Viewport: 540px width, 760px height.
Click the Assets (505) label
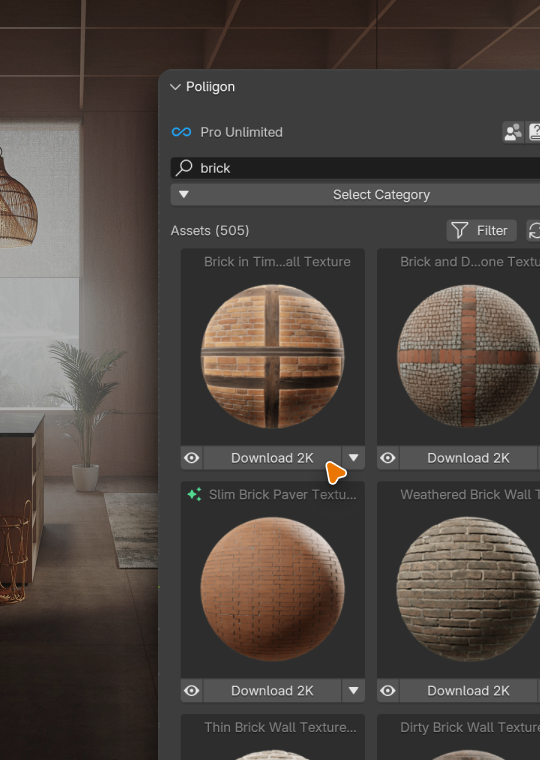[x=210, y=231]
